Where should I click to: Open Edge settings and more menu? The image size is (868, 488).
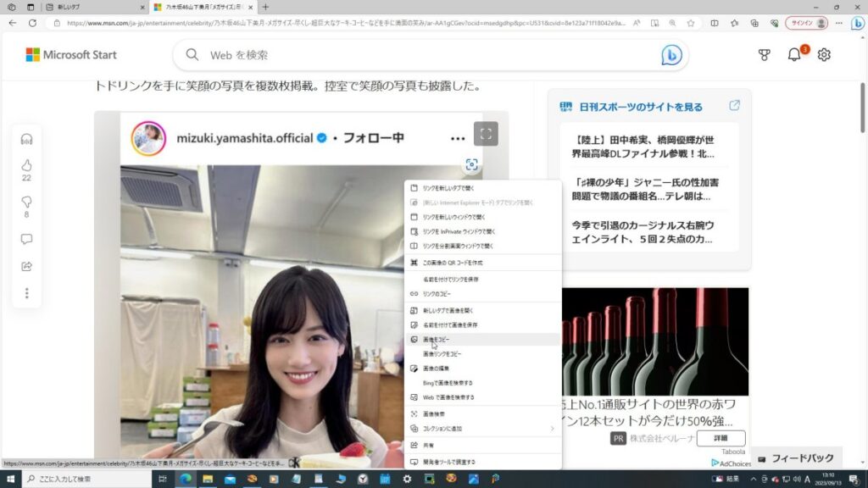[839, 23]
